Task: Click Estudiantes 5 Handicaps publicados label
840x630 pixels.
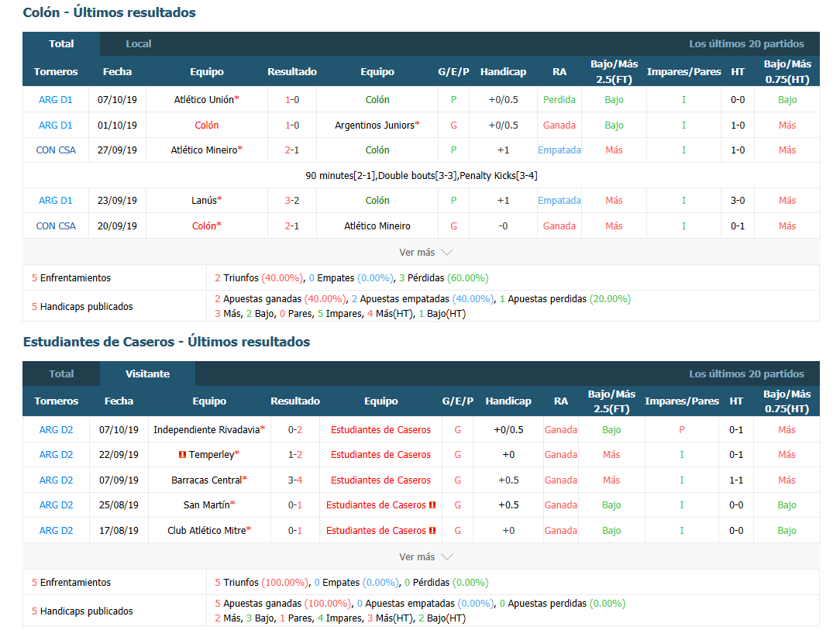Action: (x=82, y=611)
